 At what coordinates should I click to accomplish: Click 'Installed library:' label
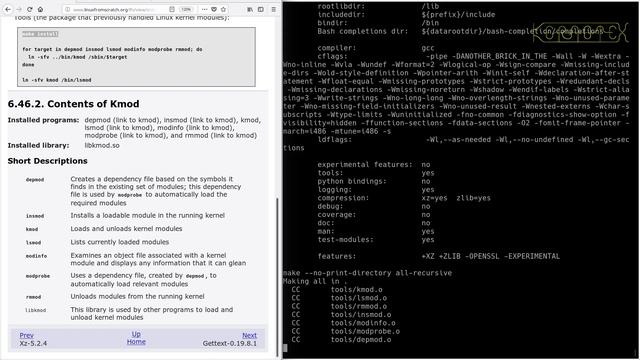click(x=38, y=145)
